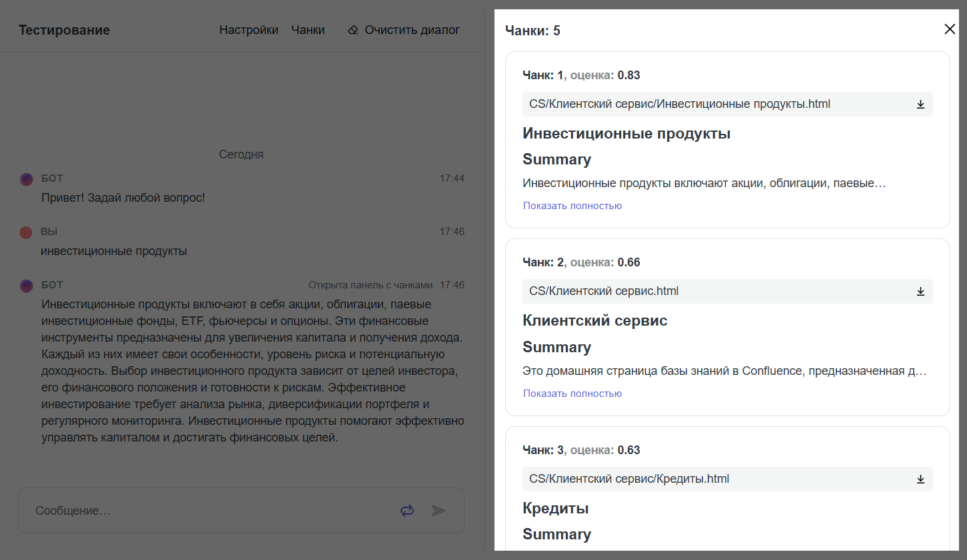Click the Тестирование title
Screen dimensions: 967x560
(x=64, y=30)
